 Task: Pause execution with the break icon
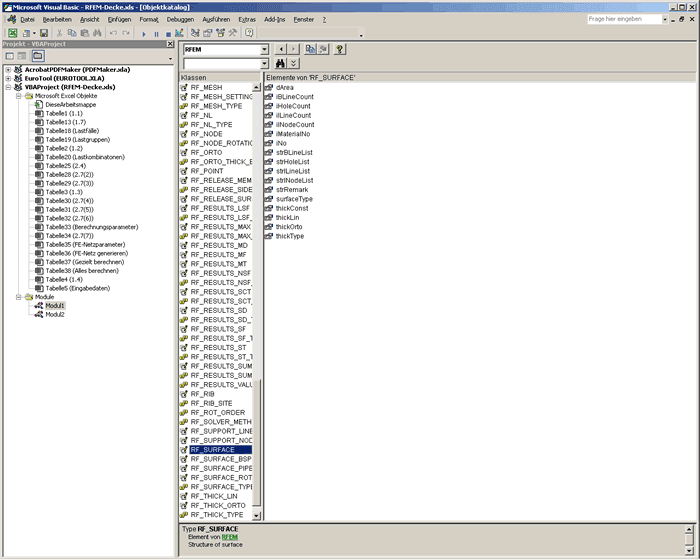pyautogui.click(x=156, y=33)
